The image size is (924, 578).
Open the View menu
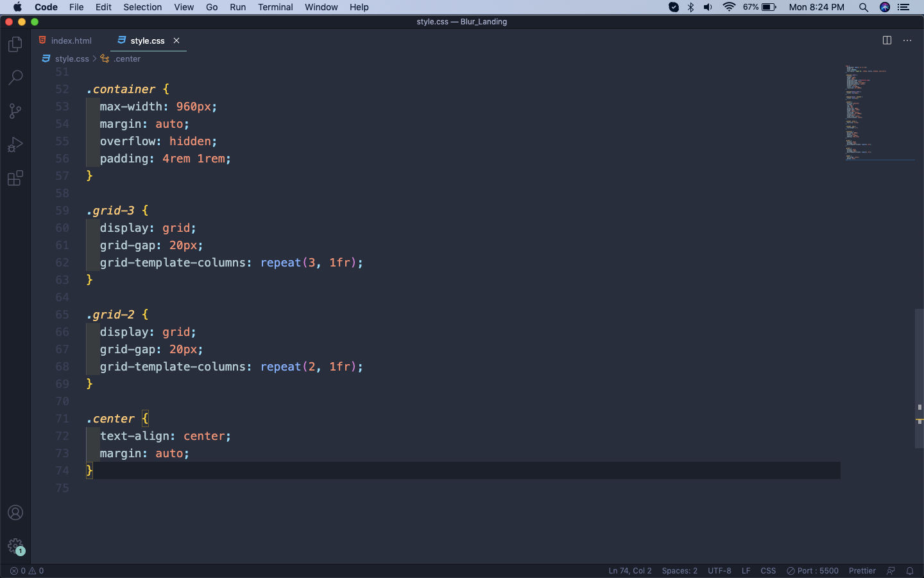click(x=184, y=7)
